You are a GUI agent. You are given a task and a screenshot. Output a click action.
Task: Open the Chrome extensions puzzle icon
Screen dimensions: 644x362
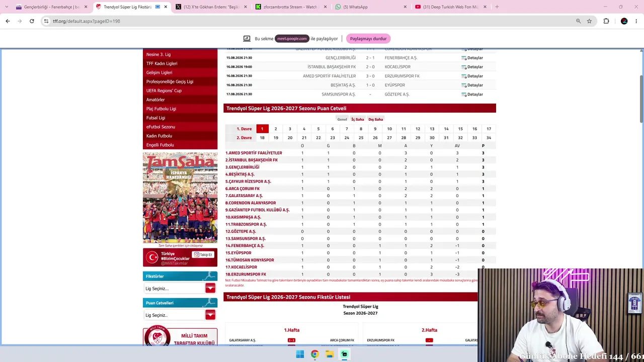click(x=606, y=21)
